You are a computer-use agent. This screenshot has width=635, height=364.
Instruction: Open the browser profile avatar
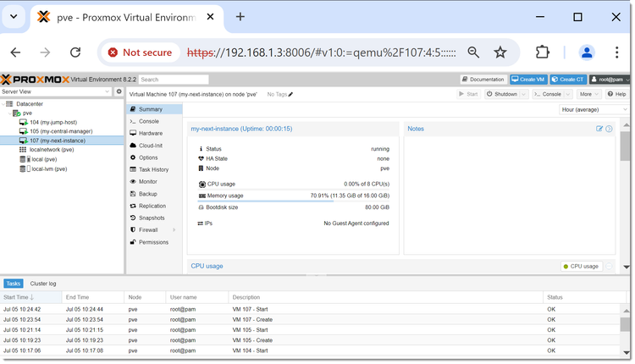(x=587, y=52)
